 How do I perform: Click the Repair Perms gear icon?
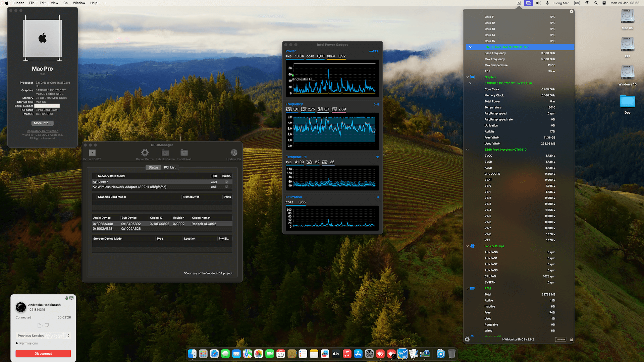pyautogui.click(x=145, y=152)
